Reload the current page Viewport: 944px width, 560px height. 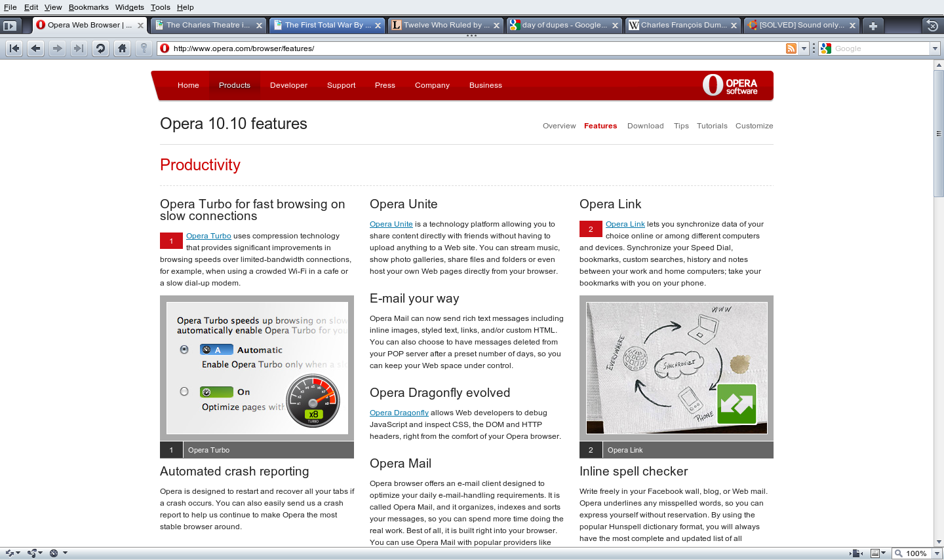click(x=100, y=48)
